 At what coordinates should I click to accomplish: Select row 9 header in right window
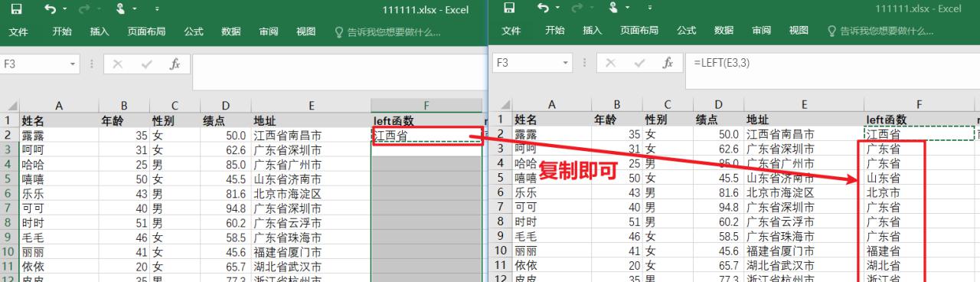502,236
